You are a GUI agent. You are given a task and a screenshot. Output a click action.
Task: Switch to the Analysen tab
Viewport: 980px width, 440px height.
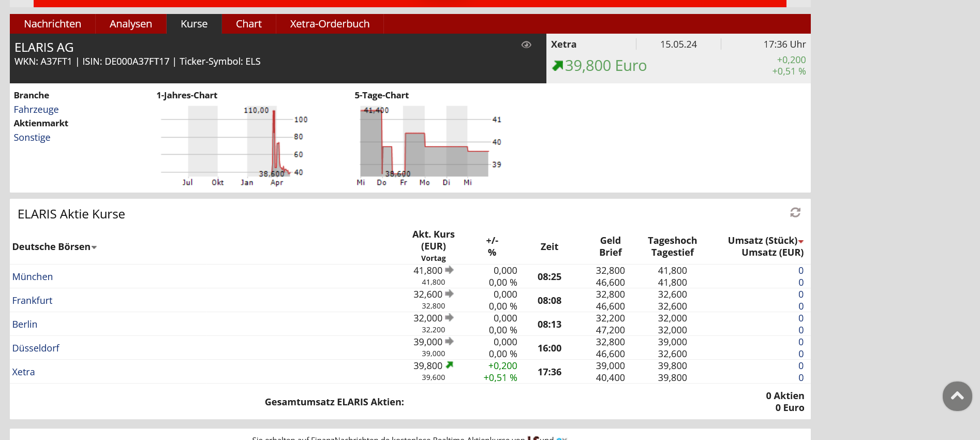pos(130,24)
